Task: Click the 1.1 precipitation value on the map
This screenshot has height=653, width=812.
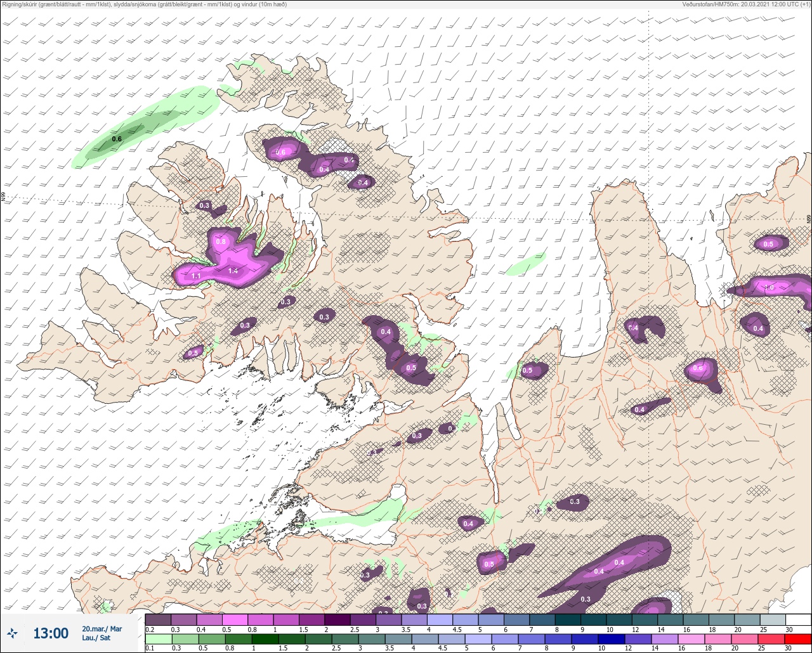Action: point(196,276)
